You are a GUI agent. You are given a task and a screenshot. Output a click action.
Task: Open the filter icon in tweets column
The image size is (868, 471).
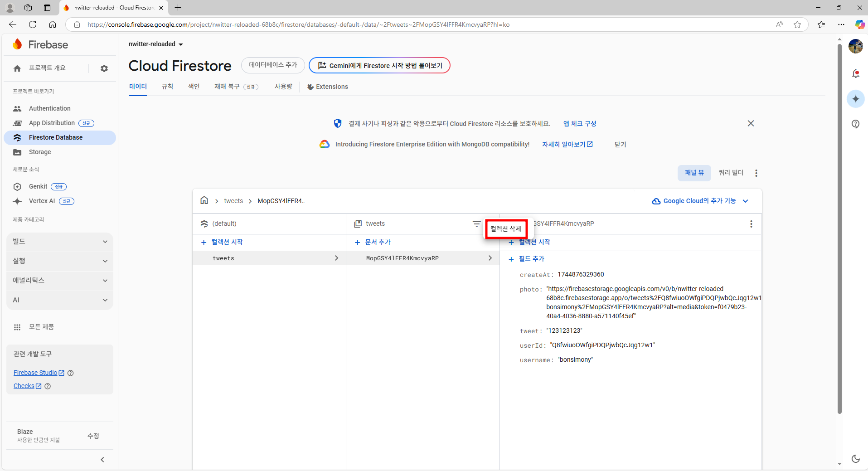[x=476, y=224]
